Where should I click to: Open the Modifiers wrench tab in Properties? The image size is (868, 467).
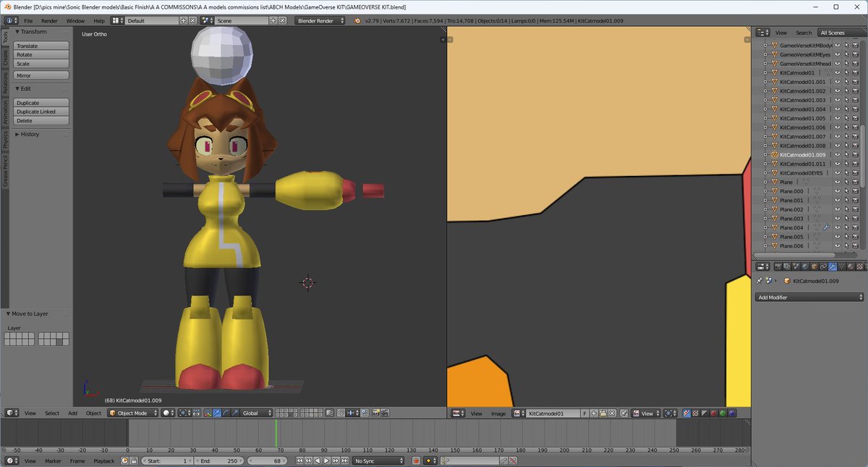pyautogui.click(x=832, y=266)
